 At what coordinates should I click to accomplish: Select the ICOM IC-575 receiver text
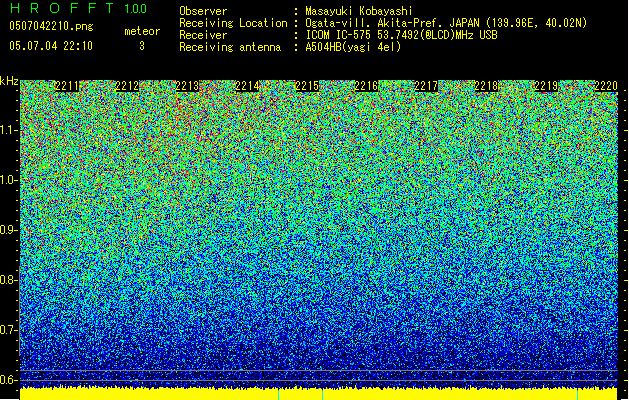[401, 35]
